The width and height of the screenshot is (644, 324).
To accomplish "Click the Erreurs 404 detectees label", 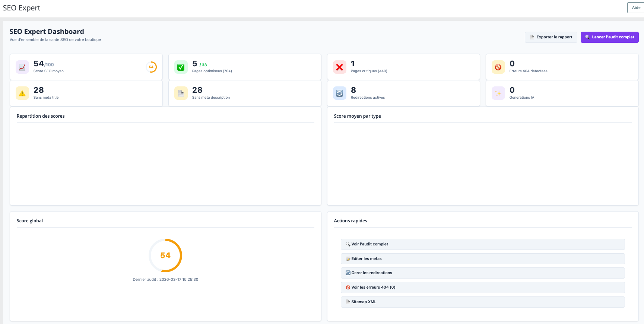I will coord(528,71).
